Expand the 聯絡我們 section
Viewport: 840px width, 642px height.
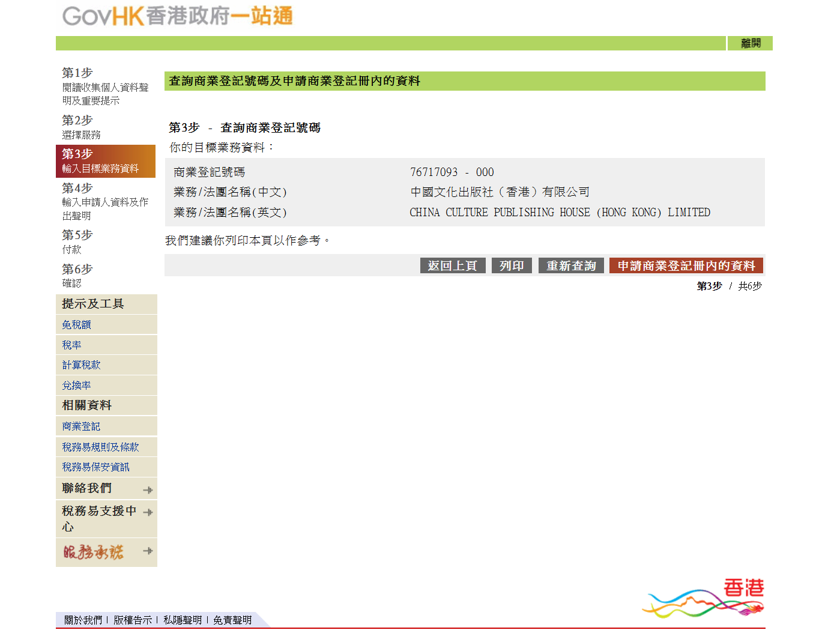click(x=106, y=488)
